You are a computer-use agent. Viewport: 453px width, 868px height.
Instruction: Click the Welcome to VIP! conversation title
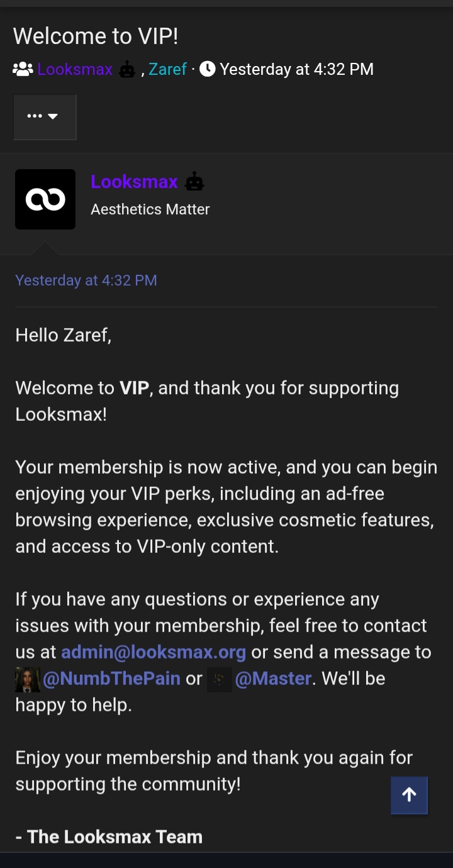(96, 36)
